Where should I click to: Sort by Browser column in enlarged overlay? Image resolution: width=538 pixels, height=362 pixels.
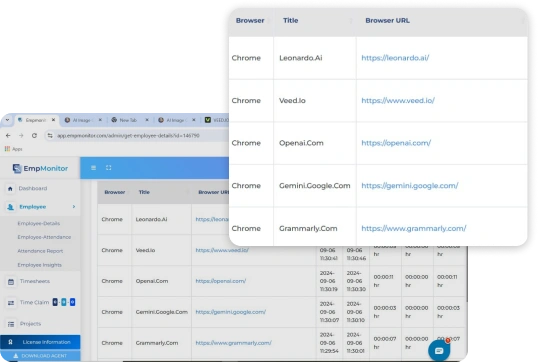250,21
